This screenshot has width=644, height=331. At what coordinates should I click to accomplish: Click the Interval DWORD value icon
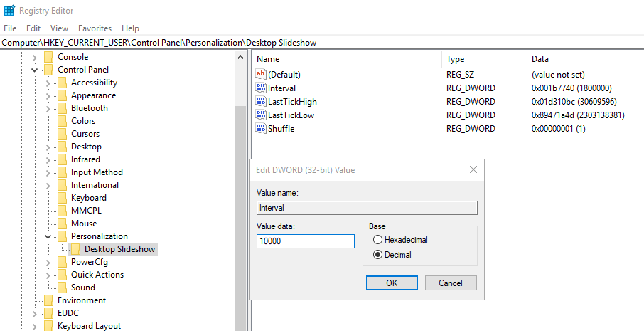click(261, 88)
